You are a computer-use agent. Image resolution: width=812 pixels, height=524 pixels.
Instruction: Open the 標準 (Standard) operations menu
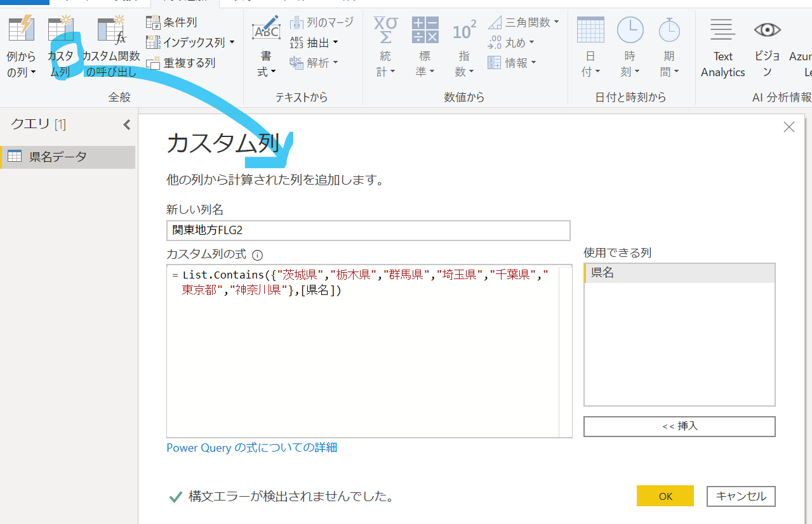coord(425,48)
